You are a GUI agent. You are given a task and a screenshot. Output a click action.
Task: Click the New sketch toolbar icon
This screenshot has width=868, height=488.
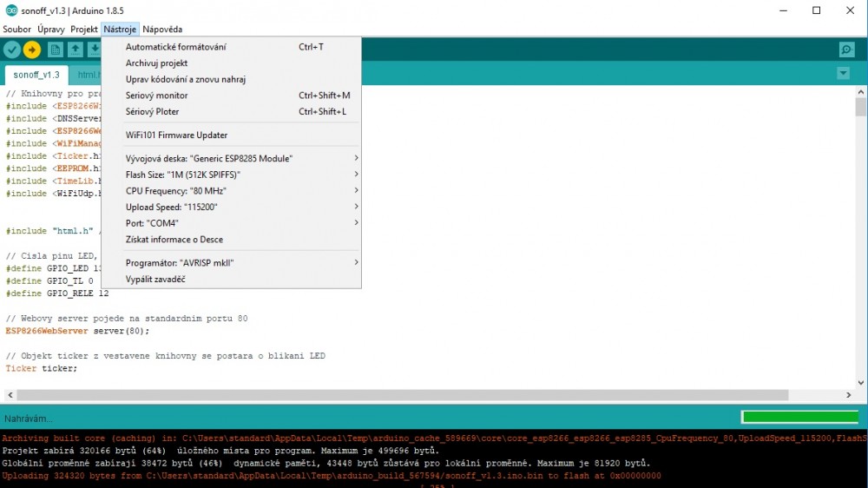click(x=56, y=49)
